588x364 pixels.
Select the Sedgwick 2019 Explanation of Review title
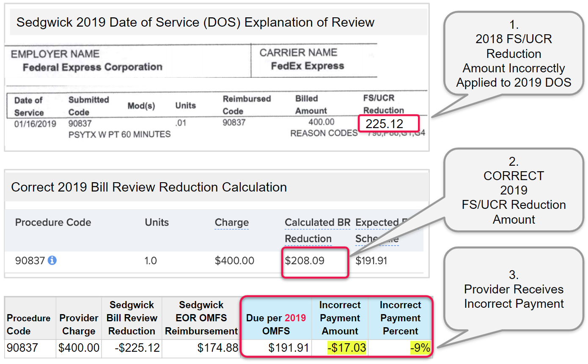(195, 22)
